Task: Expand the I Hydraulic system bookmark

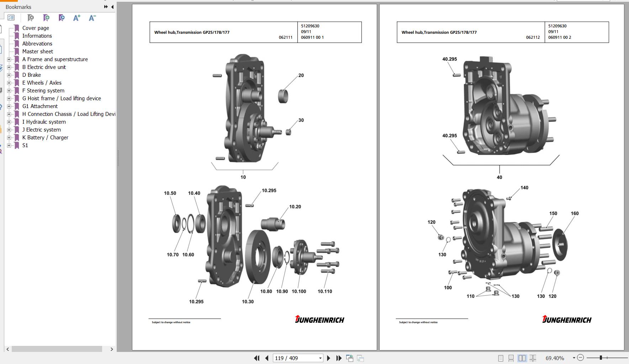Action: coord(9,122)
